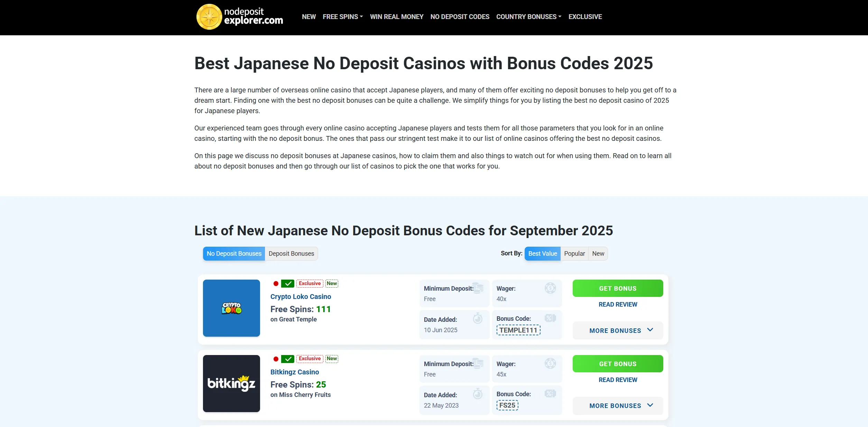Screen dimensions: 868x427
Task: Copy the FS25 bonus code
Action: pos(507,405)
